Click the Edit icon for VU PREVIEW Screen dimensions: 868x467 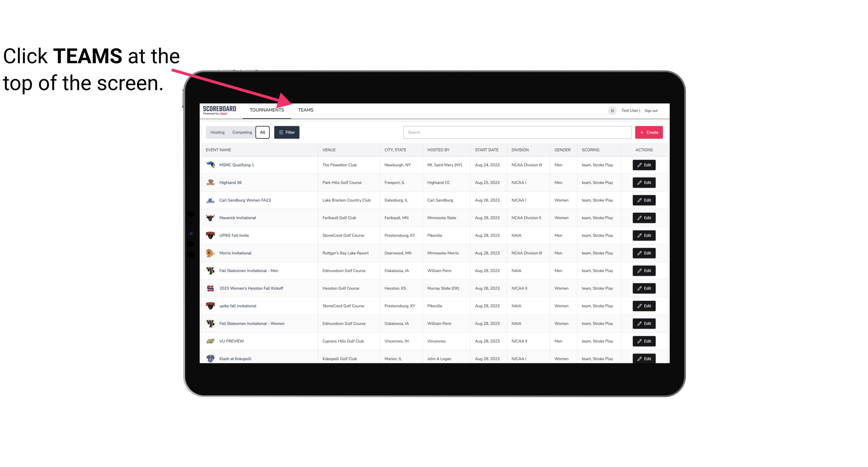point(644,340)
